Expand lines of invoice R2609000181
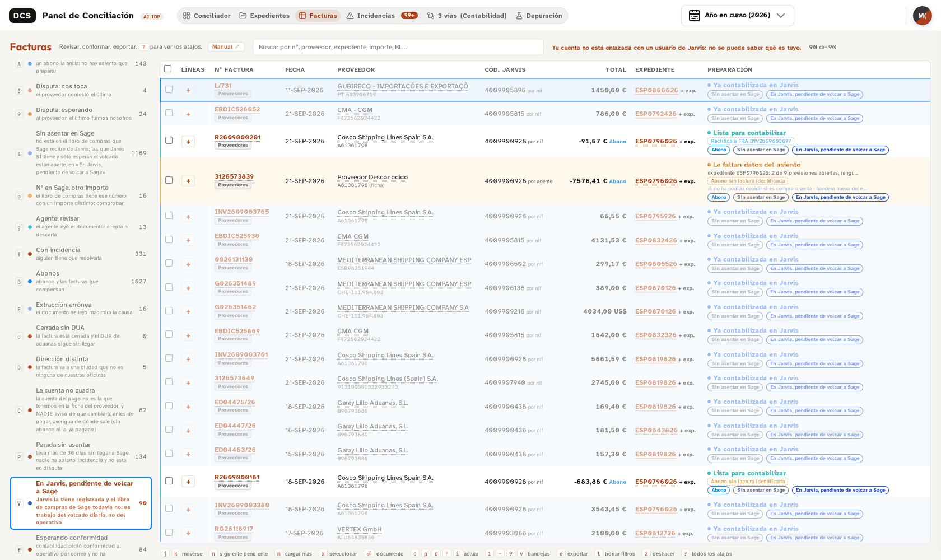 pyautogui.click(x=188, y=482)
